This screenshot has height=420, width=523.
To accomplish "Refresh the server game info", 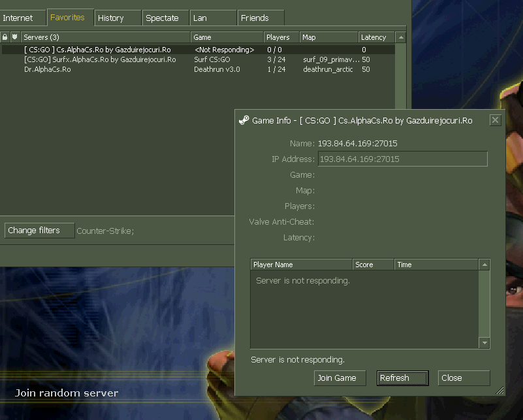I will click(403, 378).
